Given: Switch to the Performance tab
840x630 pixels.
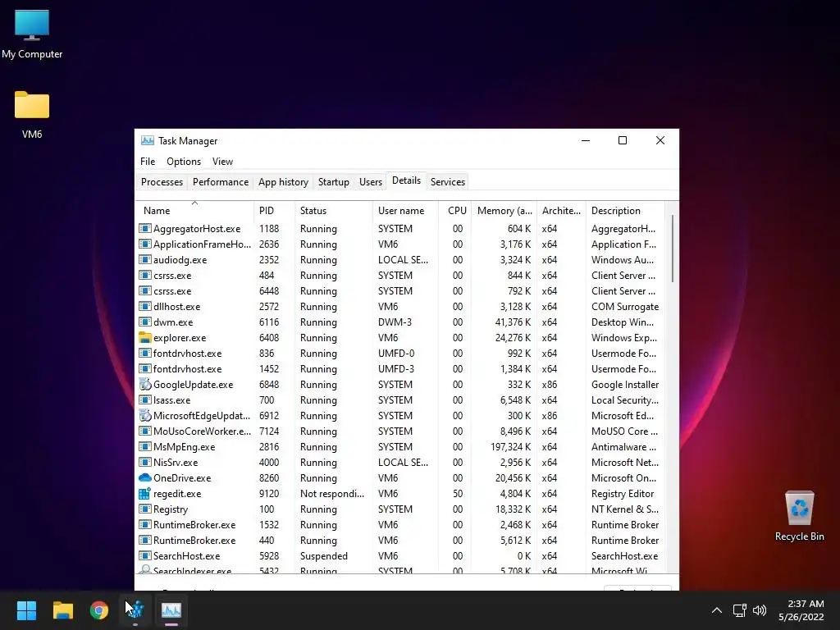Looking at the screenshot, I should (x=220, y=181).
